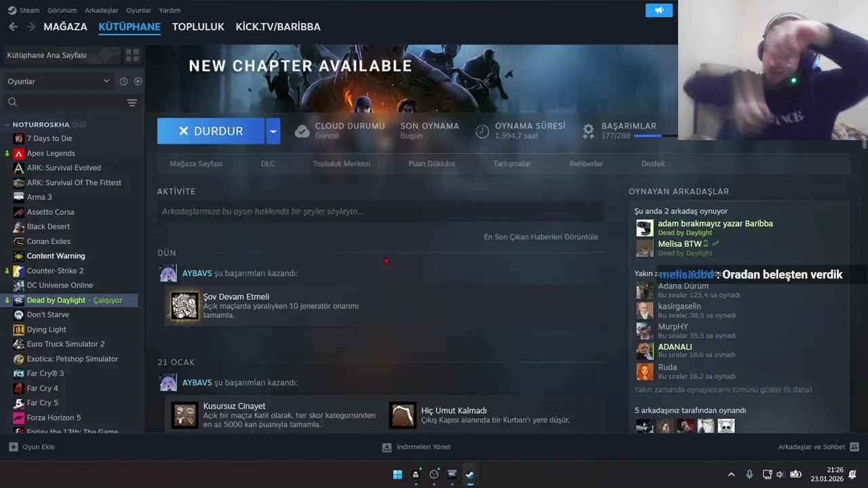This screenshot has width=868, height=488.
Task: Open Rehberler
Action: pos(586,163)
